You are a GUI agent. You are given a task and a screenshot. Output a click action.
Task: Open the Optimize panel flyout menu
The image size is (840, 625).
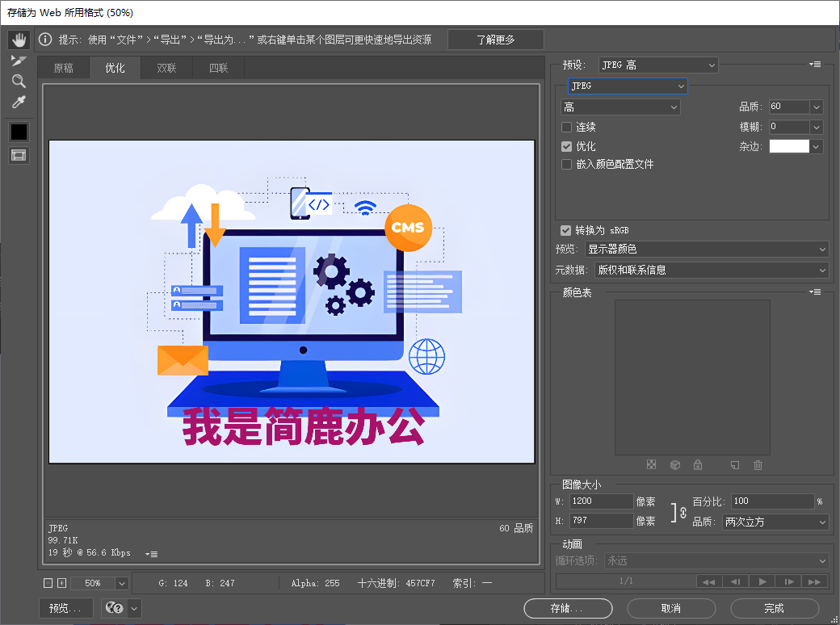[x=815, y=64]
